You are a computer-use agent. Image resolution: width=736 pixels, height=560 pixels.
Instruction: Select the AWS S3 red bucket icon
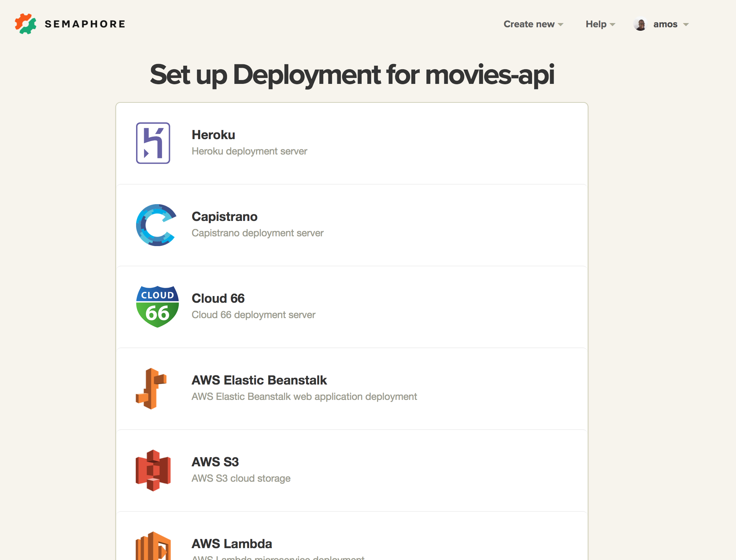[153, 471]
